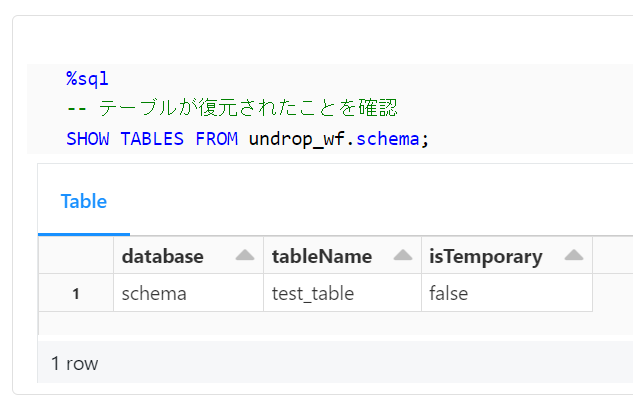Select the tableName column header

point(321,257)
